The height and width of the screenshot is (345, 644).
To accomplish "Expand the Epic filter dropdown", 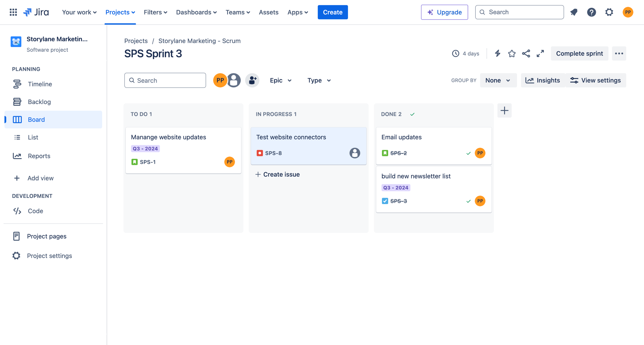I will pyautogui.click(x=280, y=80).
